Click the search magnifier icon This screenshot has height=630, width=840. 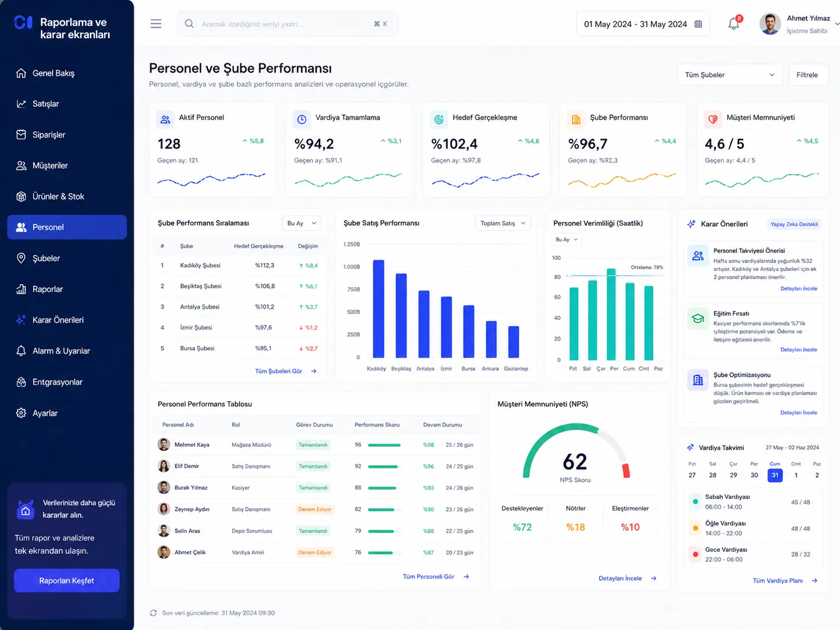189,24
